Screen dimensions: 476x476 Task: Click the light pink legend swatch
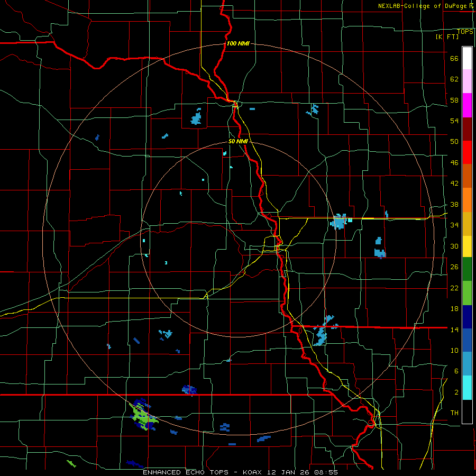pyautogui.click(x=467, y=81)
